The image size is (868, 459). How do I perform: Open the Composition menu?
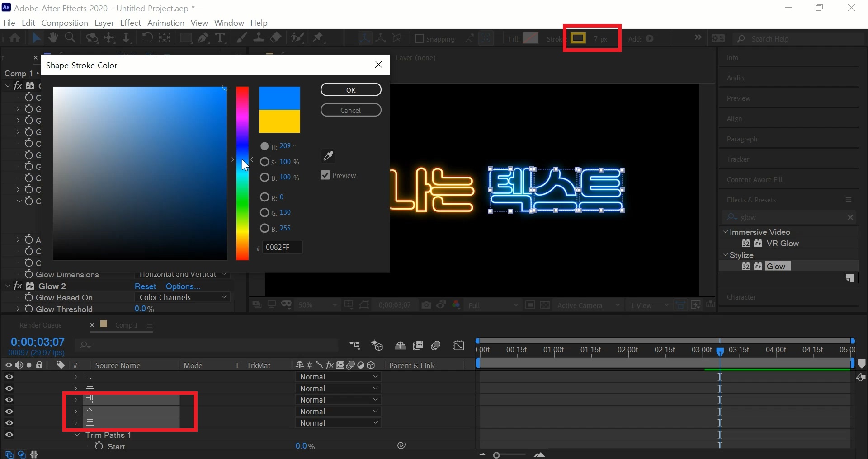click(65, 23)
